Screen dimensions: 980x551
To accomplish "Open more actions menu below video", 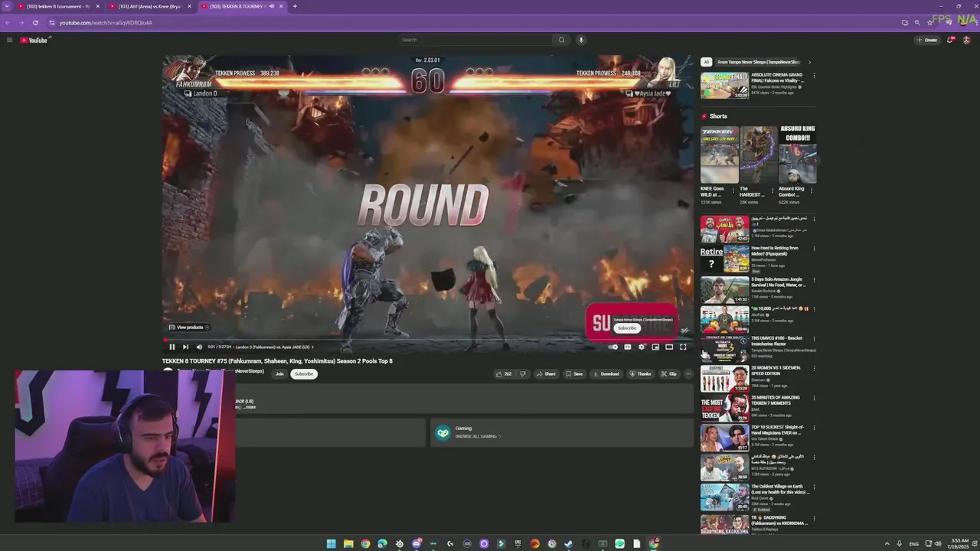I will pyautogui.click(x=688, y=373).
